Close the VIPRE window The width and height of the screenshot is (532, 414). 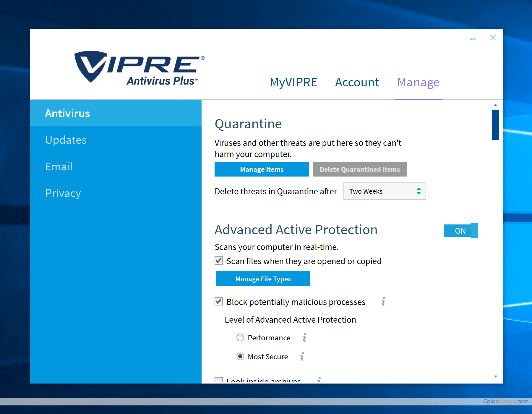tap(493, 38)
